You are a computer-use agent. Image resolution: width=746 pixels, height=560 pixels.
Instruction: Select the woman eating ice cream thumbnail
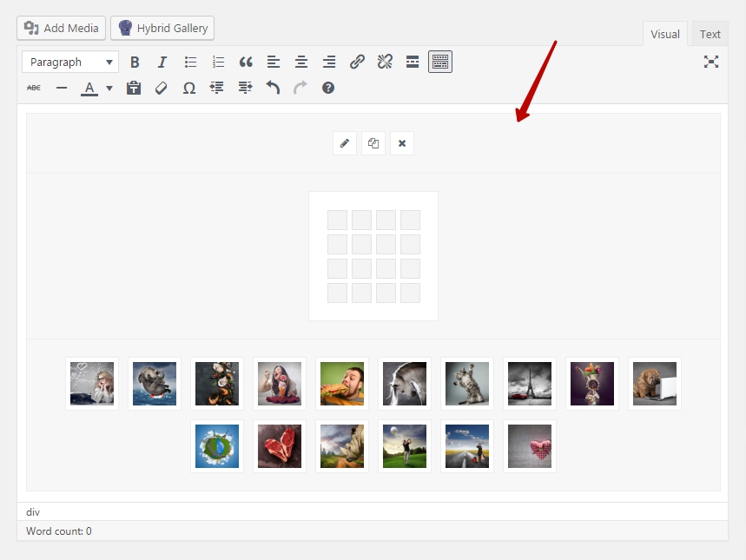coord(280,384)
